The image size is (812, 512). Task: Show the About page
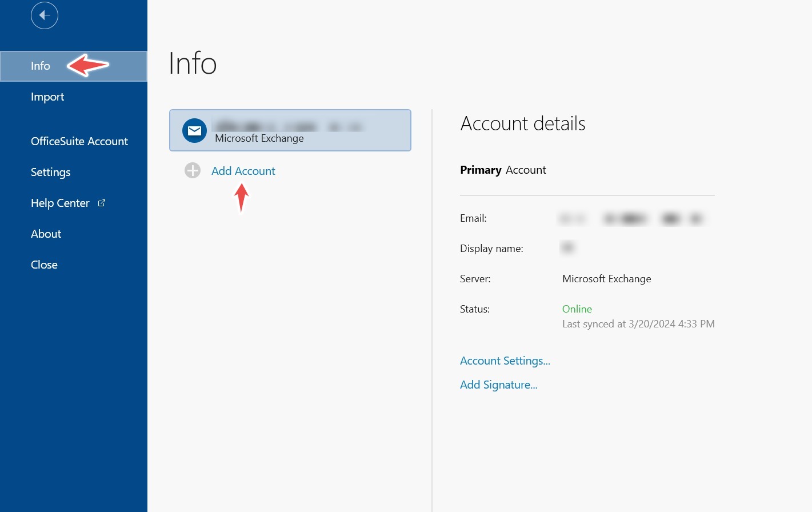pos(46,234)
